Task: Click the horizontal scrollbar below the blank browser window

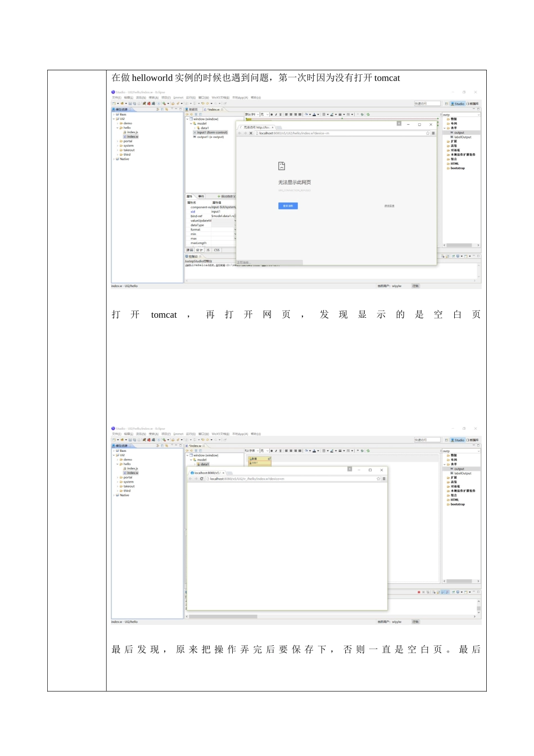Action: (225, 616)
